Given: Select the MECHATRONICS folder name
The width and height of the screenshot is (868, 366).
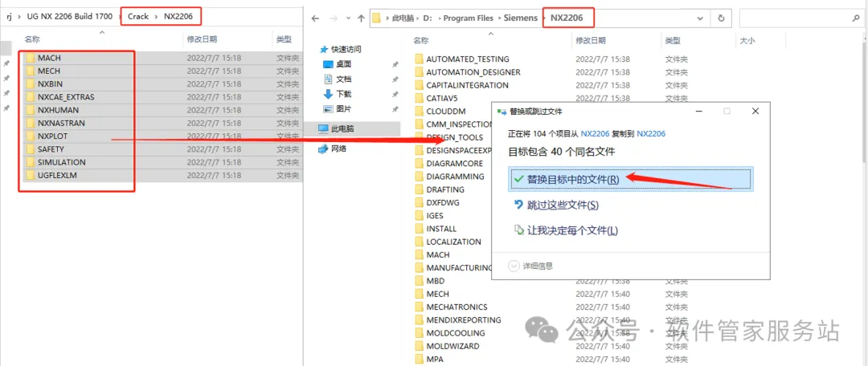Looking at the screenshot, I should point(457,307).
